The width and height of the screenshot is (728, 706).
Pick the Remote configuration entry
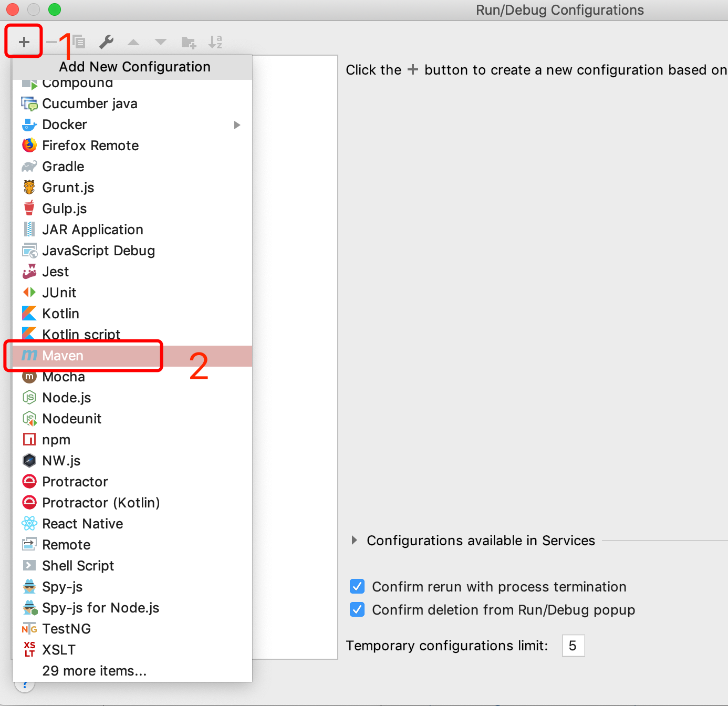132,545
